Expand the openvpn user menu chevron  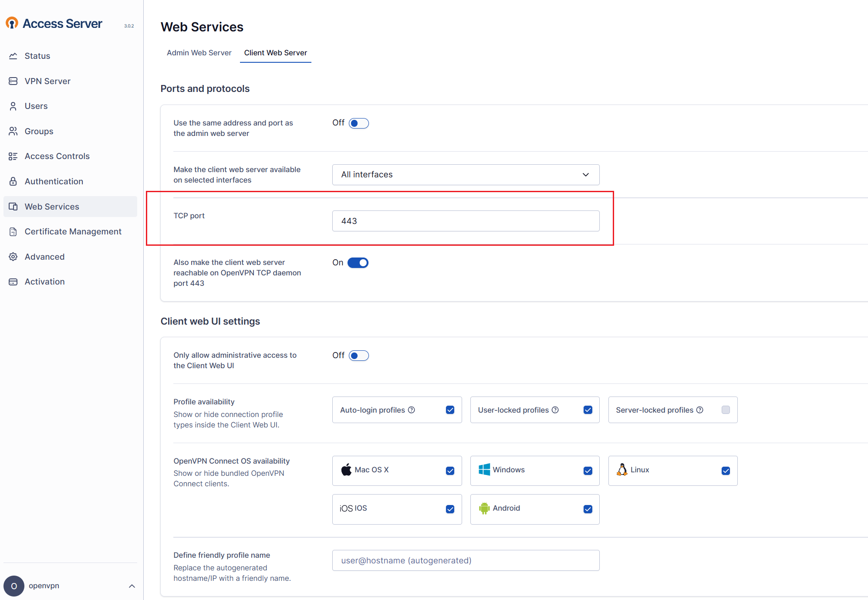click(x=132, y=586)
